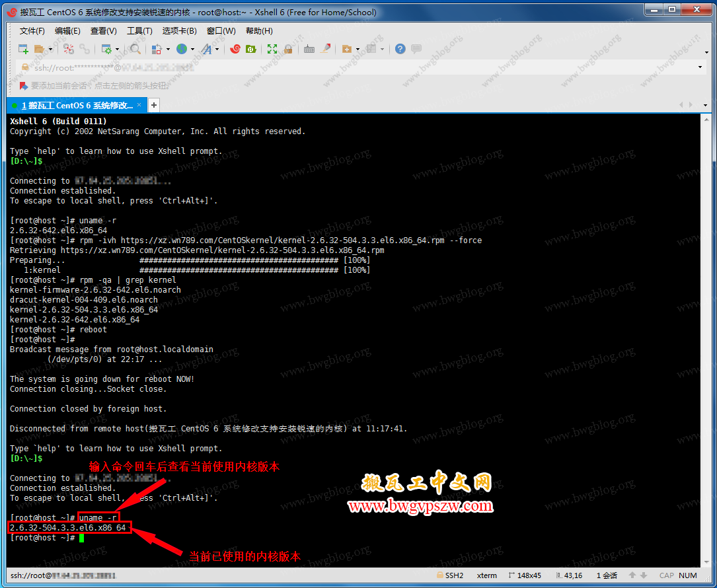Click the terminal prompt cursor line
Image resolution: width=717 pixels, height=588 pixels.
coord(47,538)
